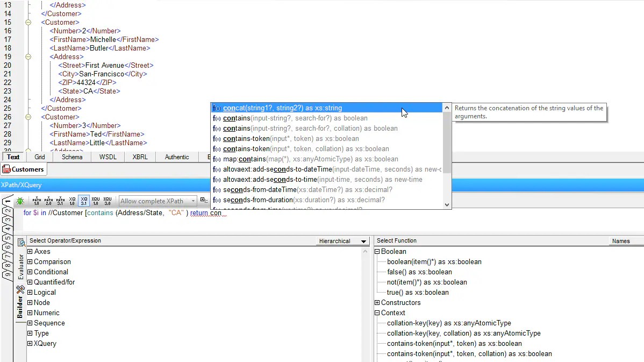Expand the Constructors function category
The width and height of the screenshot is (644, 362).
(377, 302)
